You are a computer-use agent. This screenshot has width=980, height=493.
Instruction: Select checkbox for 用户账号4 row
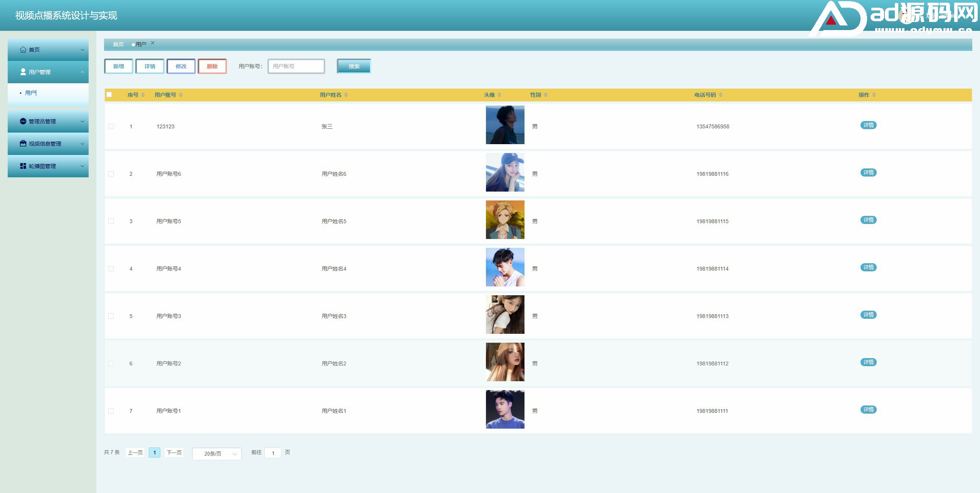coord(111,269)
